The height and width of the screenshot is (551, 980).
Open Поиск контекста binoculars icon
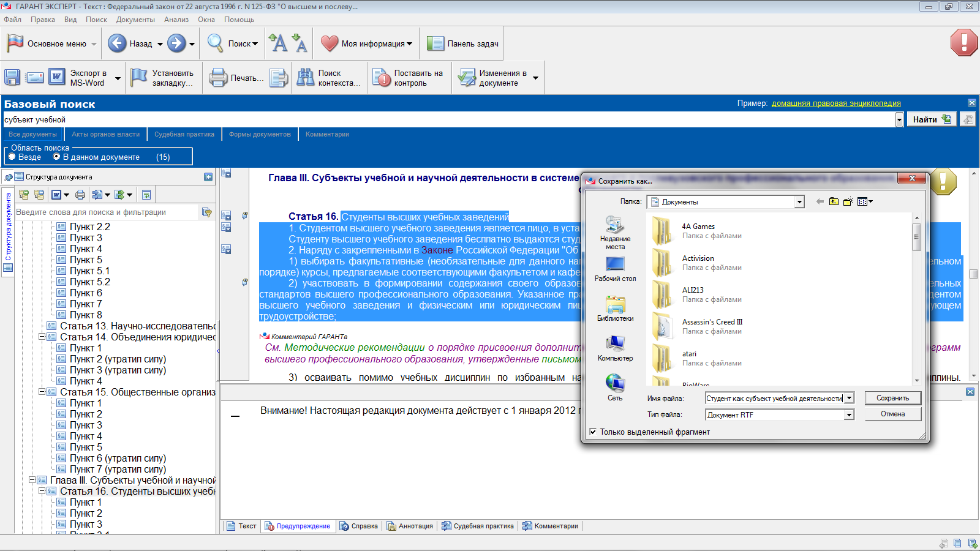click(x=305, y=78)
